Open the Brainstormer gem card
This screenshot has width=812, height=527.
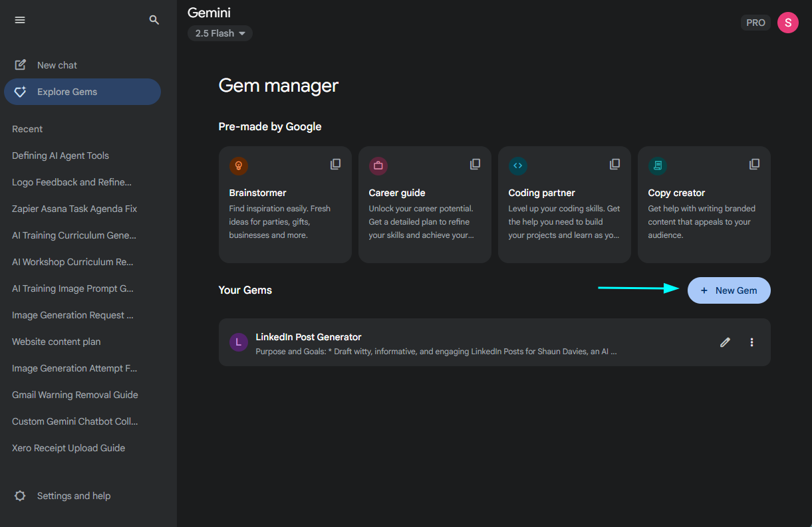[x=285, y=205]
